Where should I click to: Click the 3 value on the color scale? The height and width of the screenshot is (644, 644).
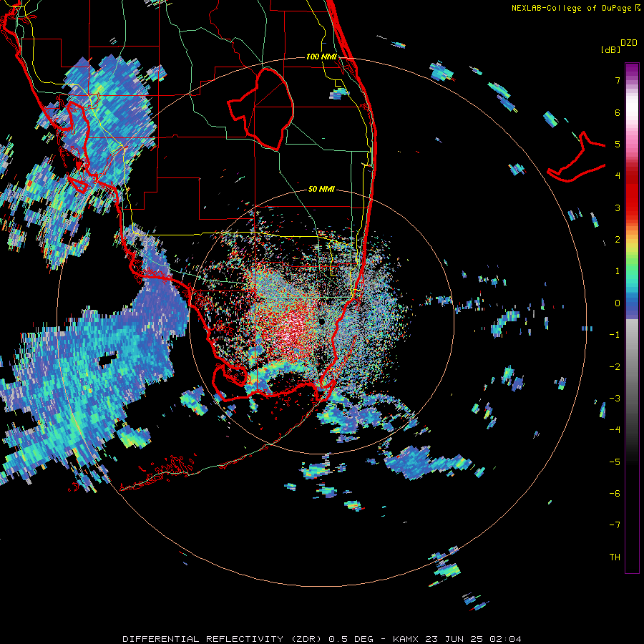click(x=618, y=208)
